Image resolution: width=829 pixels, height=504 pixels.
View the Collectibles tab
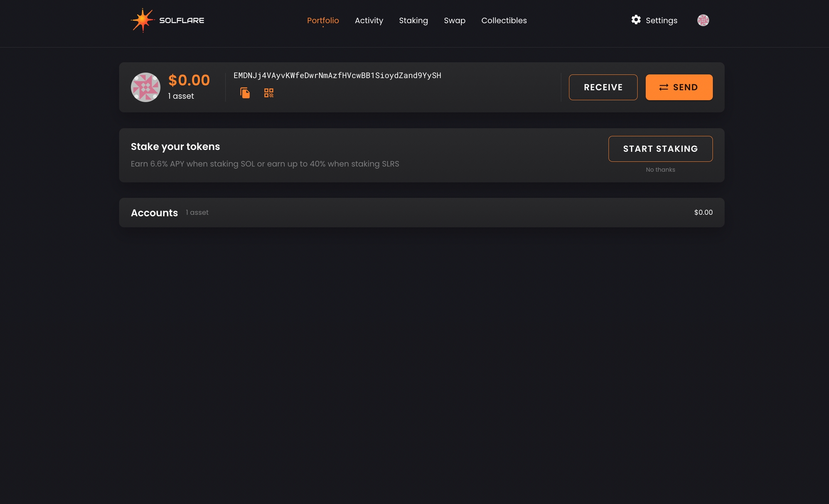coord(504,21)
